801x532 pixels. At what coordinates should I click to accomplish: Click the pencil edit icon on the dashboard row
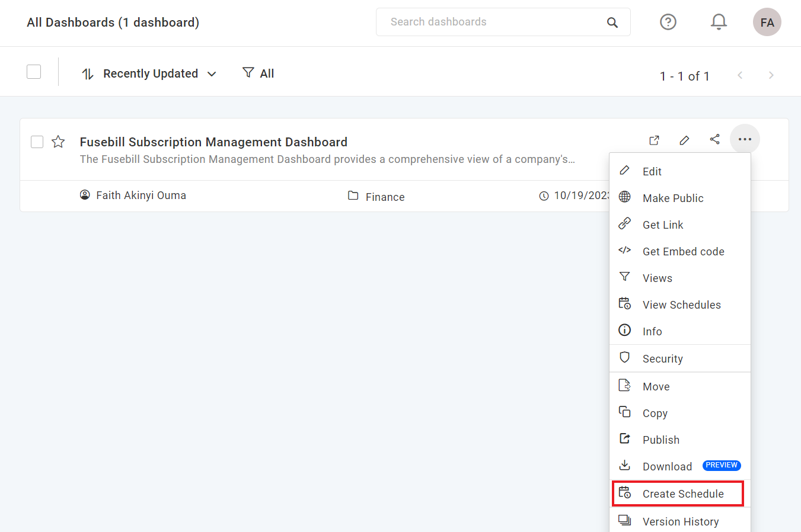684,140
